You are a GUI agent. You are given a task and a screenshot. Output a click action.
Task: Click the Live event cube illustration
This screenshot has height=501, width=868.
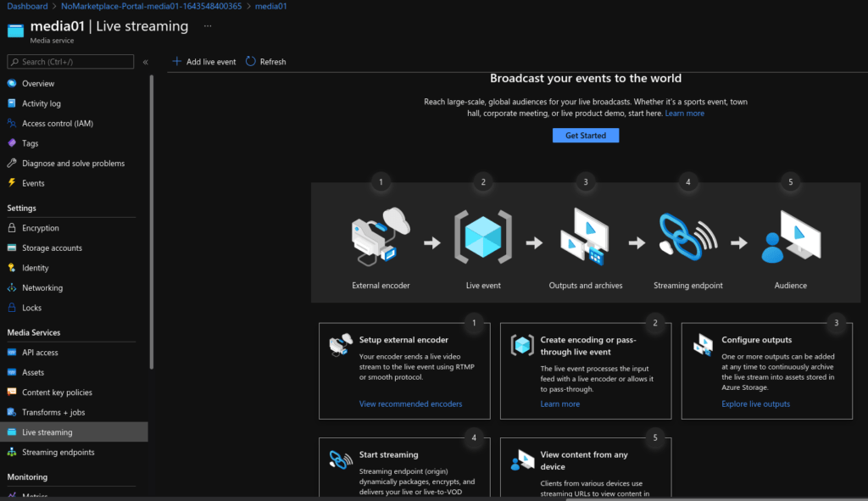(x=483, y=237)
